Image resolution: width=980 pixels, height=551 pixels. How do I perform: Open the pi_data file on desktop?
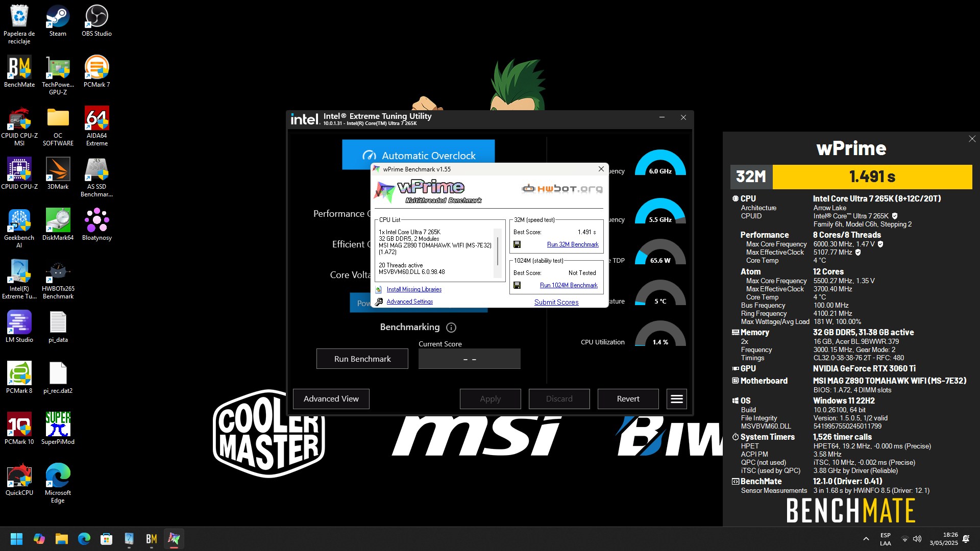tap(58, 327)
